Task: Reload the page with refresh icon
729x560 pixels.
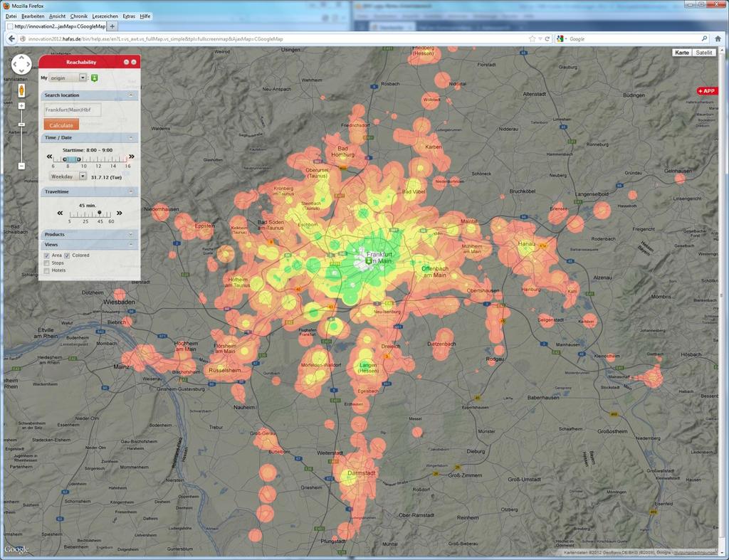Action: point(547,39)
